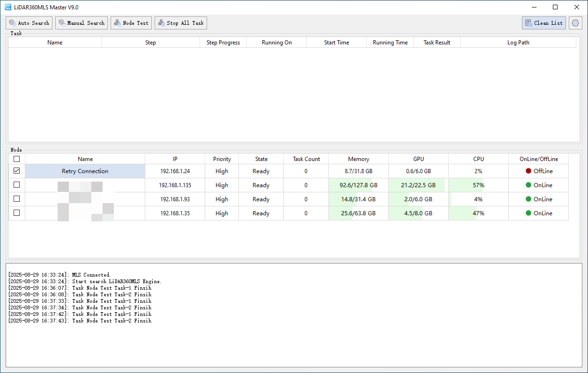Click the red OffLine status indicator

[528, 171]
